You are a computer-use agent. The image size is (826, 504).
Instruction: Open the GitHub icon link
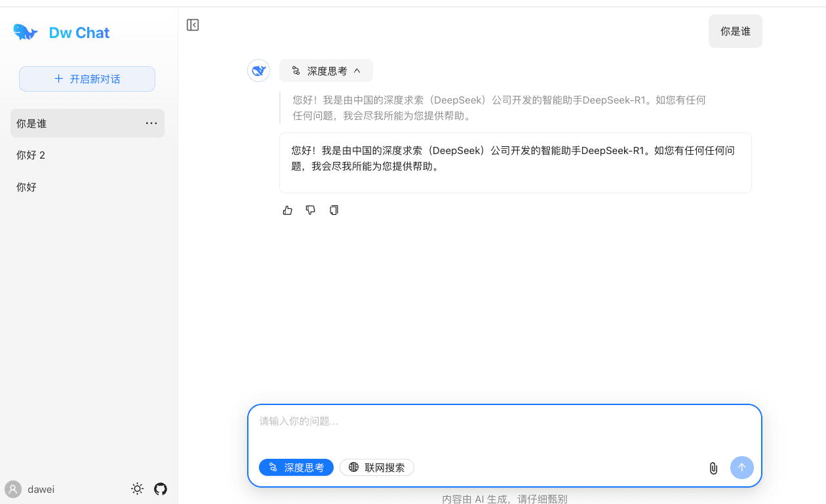[161, 489]
